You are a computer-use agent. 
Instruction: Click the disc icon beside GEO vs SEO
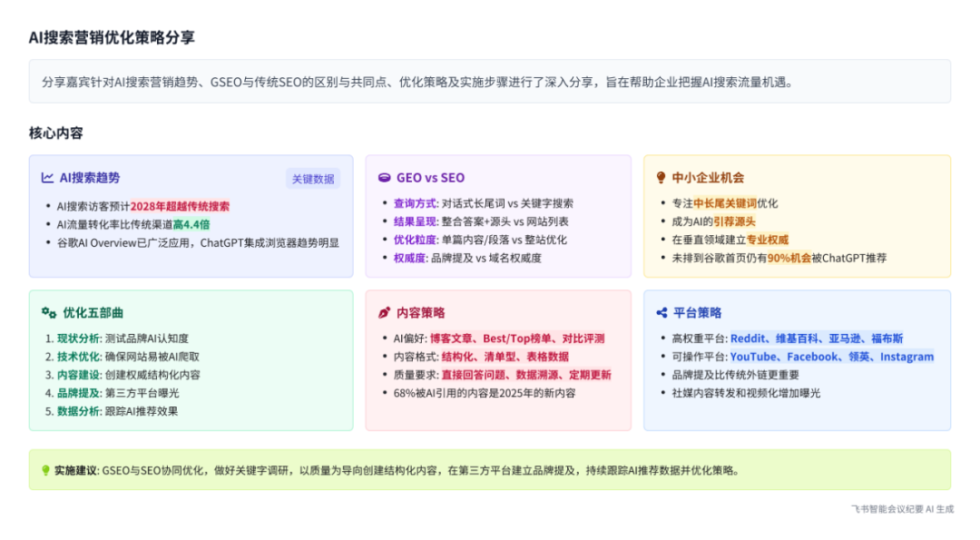pos(385,178)
